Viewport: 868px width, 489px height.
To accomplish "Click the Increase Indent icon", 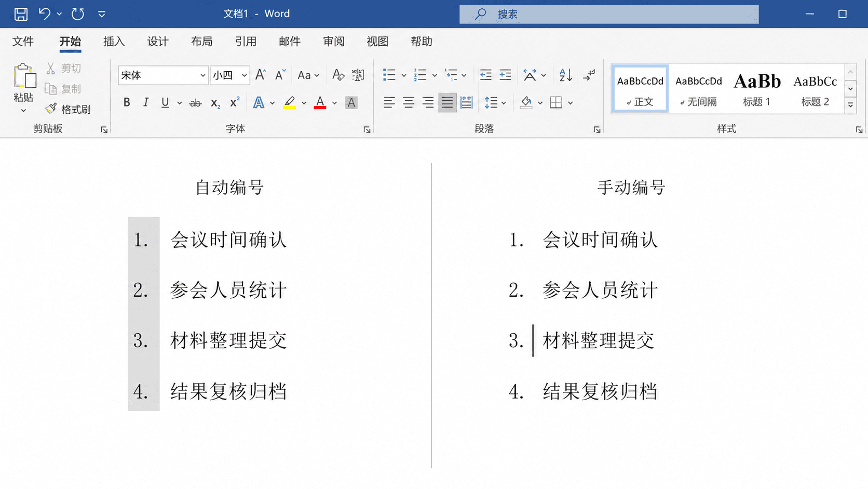I will (505, 75).
